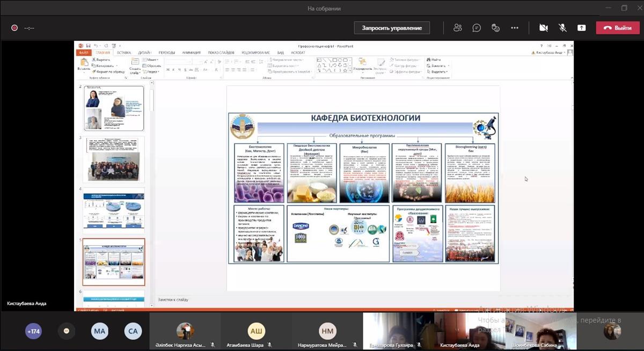Click the Share content icon
The width and height of the screenshot is (644, 351).
click(x=582, y=28)
